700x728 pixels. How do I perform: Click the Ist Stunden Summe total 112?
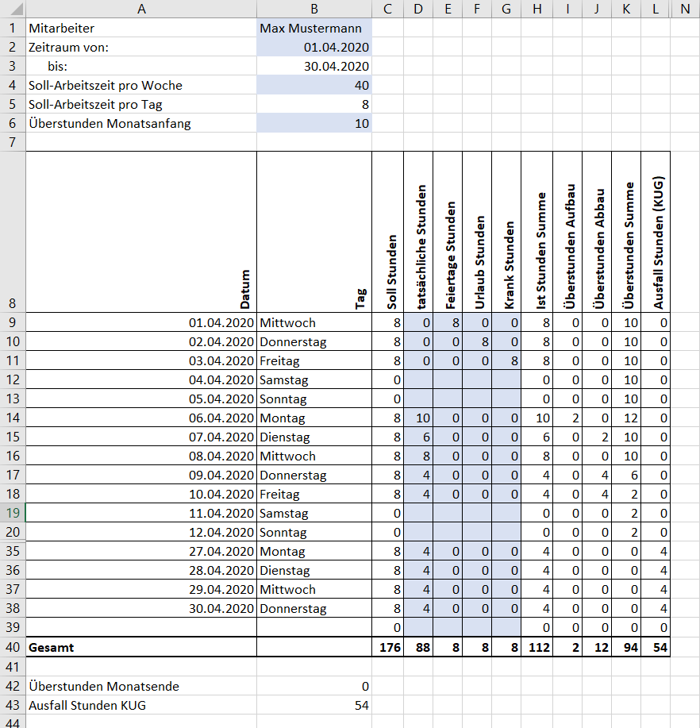click(537, 647)
